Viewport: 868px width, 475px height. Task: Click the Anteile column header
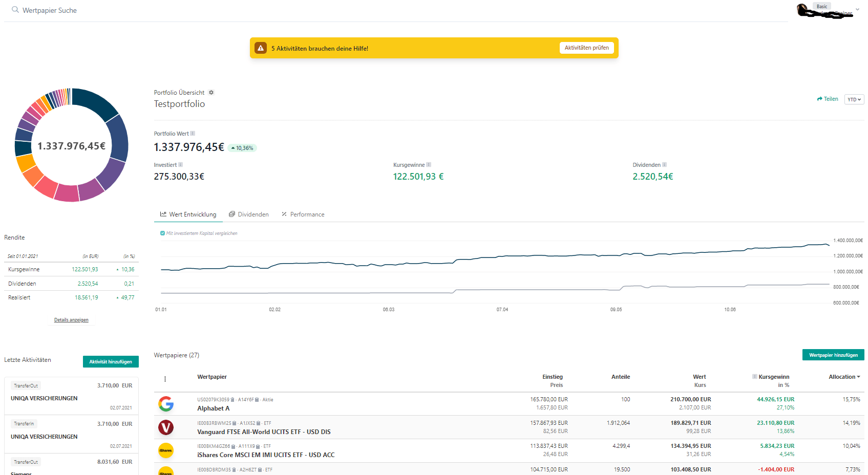[x=621, y=377]
